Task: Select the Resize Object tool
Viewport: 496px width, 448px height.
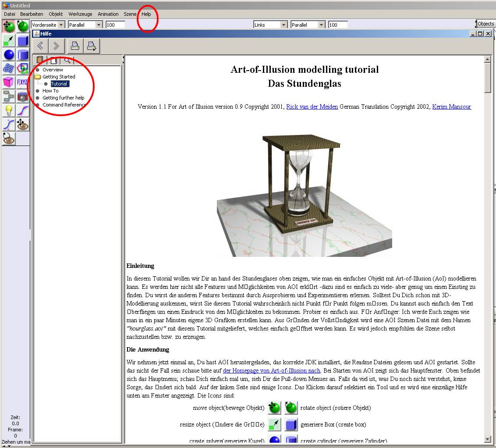Action: coord(9,40)
